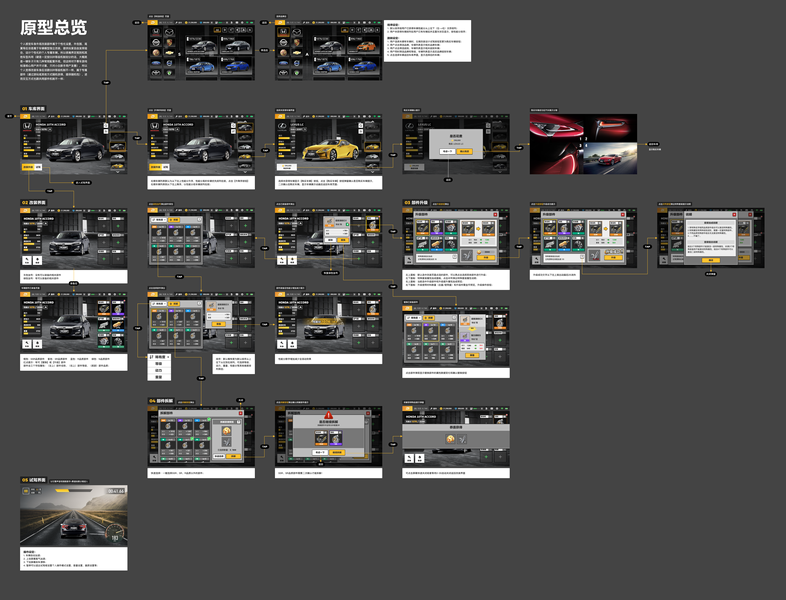The width and height of the screenshot is (786, 600).
Task: Click yellow confirm button in disassembly warning dialog
Action: coord(337,453)
